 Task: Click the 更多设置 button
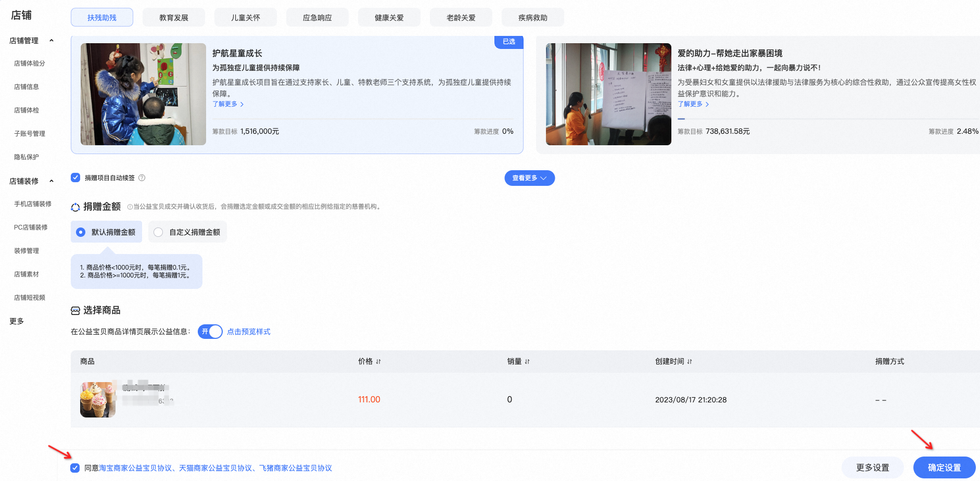point(873,467)
